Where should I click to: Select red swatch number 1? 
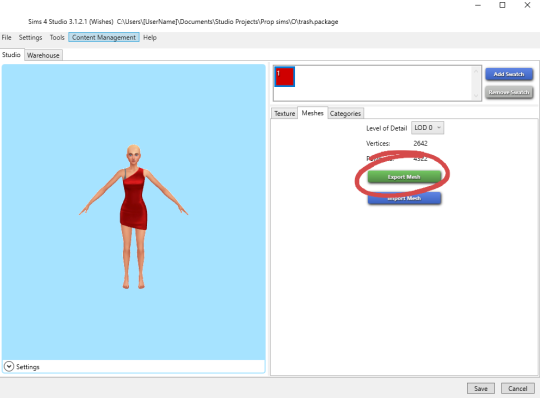(284, 76)
